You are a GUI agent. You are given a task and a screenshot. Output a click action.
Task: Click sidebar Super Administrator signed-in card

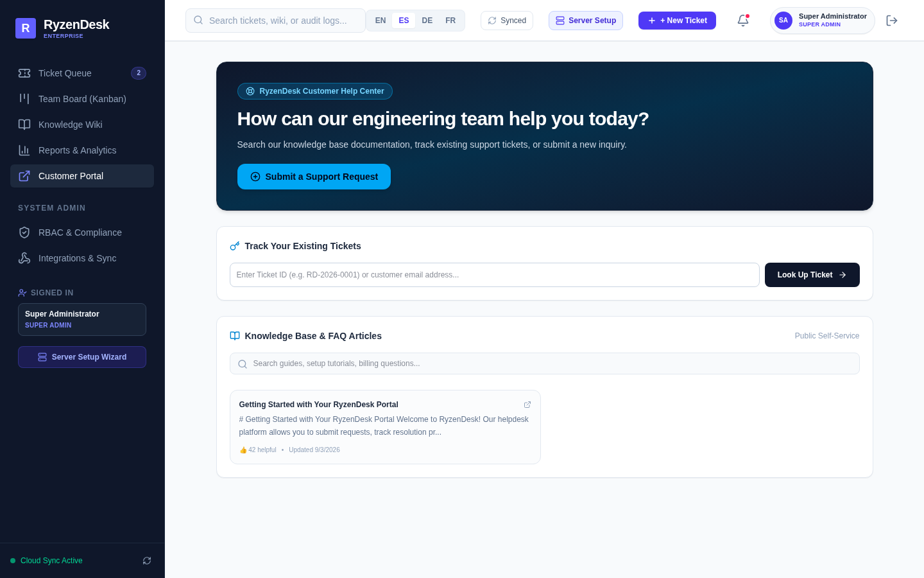[82, 319]
